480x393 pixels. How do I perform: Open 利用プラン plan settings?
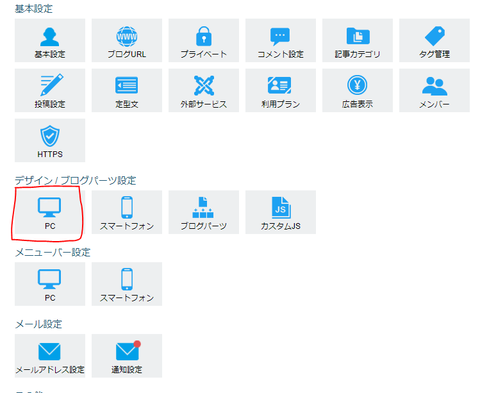(281, 90)
